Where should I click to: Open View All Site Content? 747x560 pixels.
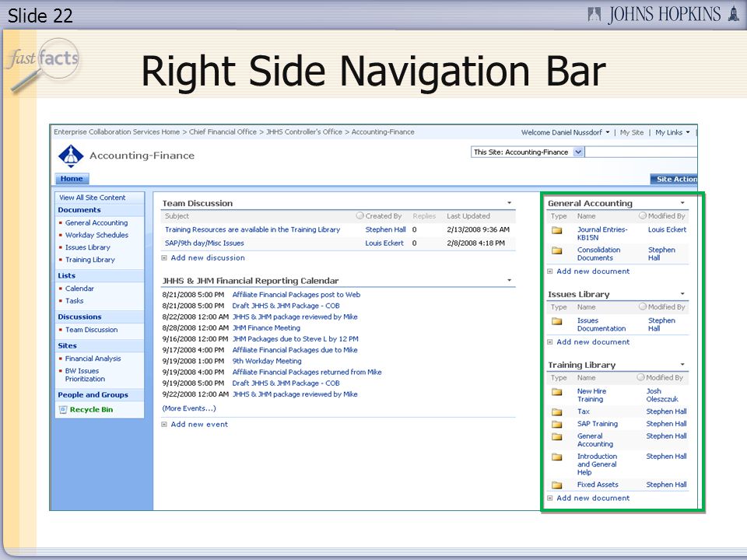(x=93, y=198)
